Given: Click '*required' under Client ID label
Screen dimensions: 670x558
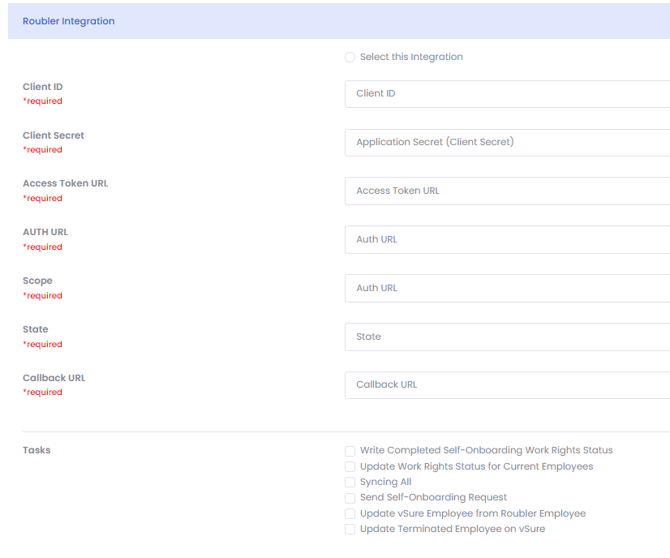Looking at the screenshot, I should (x=43, y=101).
